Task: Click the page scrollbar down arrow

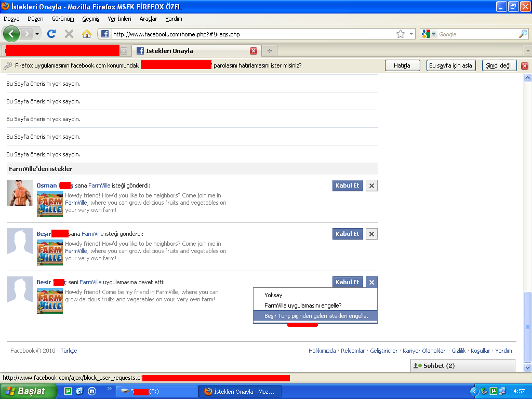Action: (528, 367)
